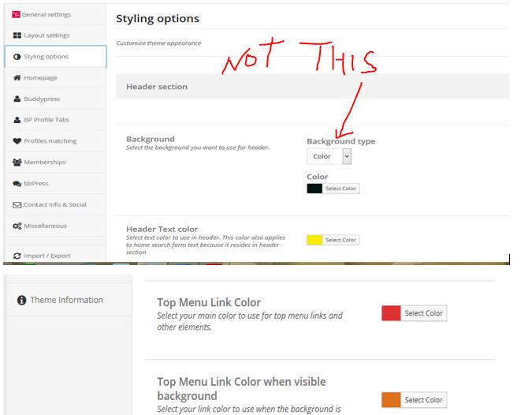Open the BP Profile Tabs section
Image resolution: width=532 pixels, height=415 pixels.
coord(46,120)
